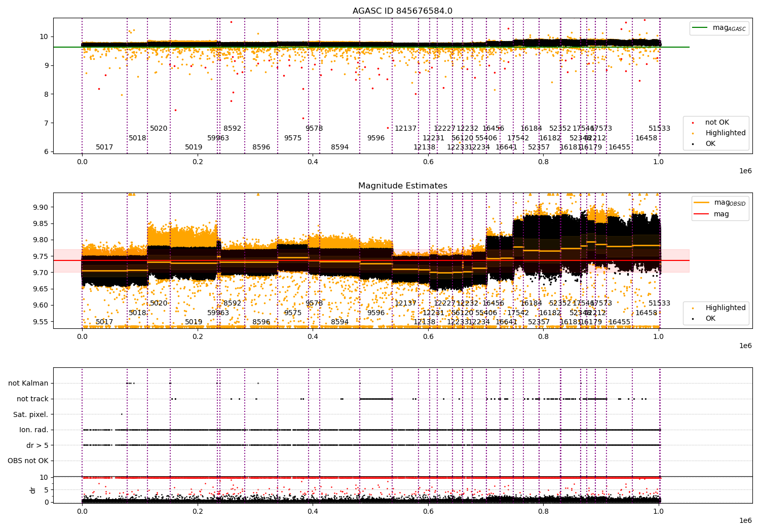Click obsid label '9596' in top panel

[x=376, y=138]
